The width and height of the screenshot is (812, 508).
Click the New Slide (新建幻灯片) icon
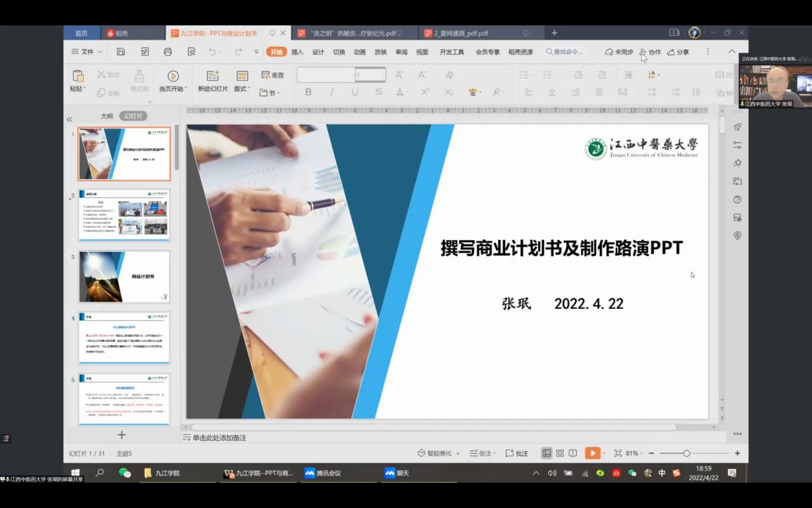[213, 76]
